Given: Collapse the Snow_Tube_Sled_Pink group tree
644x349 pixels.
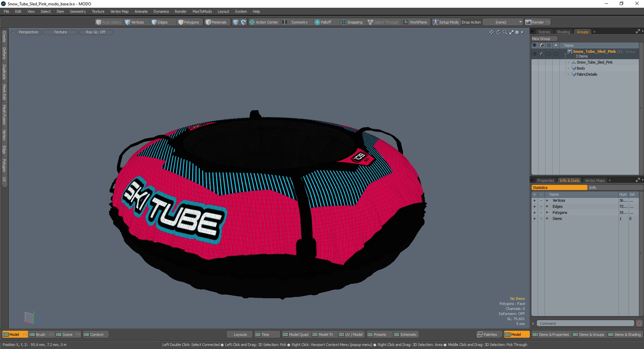Looking at the screenshot, I should coord(566,54).
